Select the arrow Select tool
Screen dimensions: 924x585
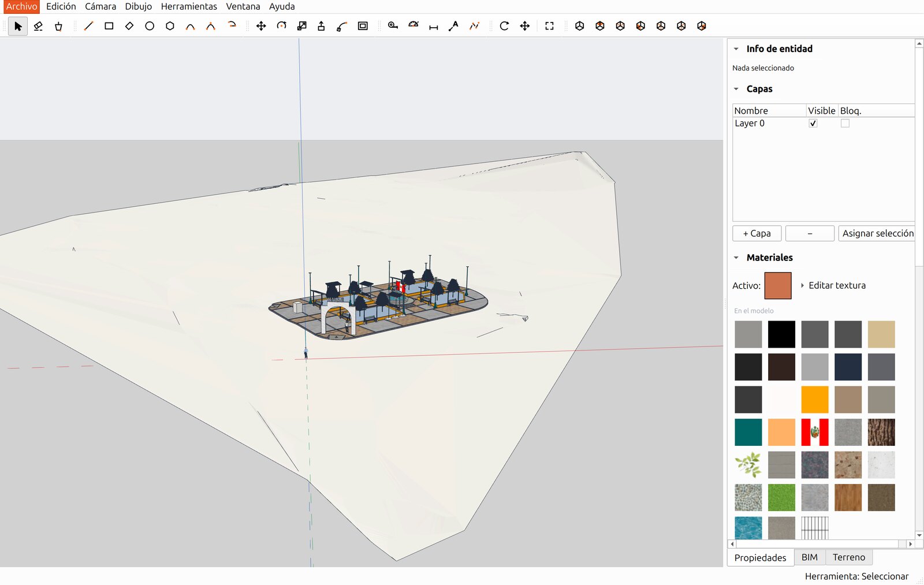click(18, 26)
